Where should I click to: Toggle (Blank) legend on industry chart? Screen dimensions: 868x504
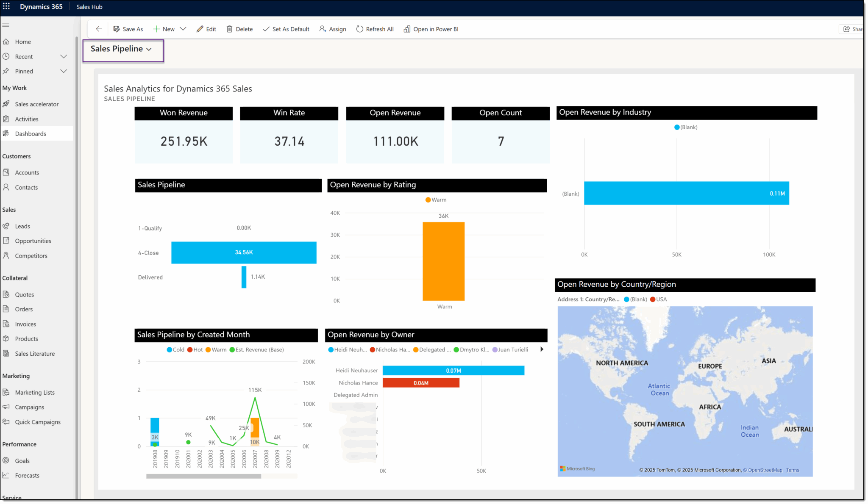click(x=685, y=127)
